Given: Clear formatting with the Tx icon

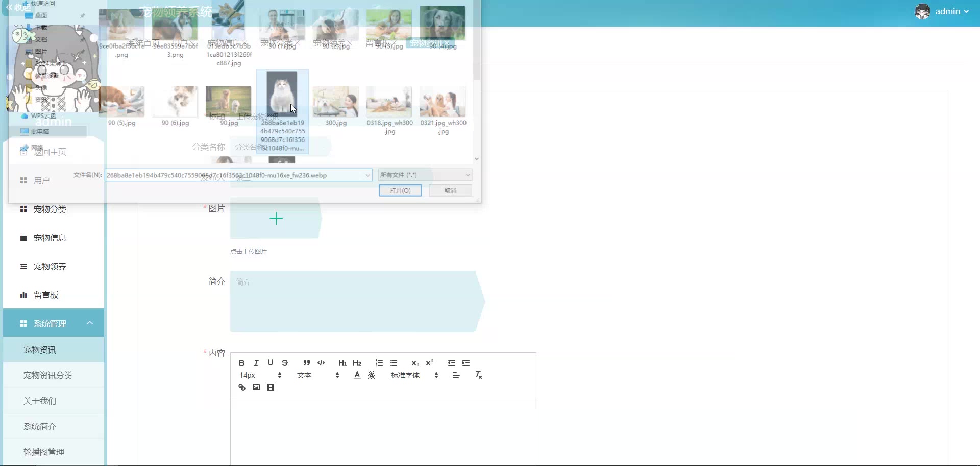Looking at the screenshot, I should pos(478,375).
